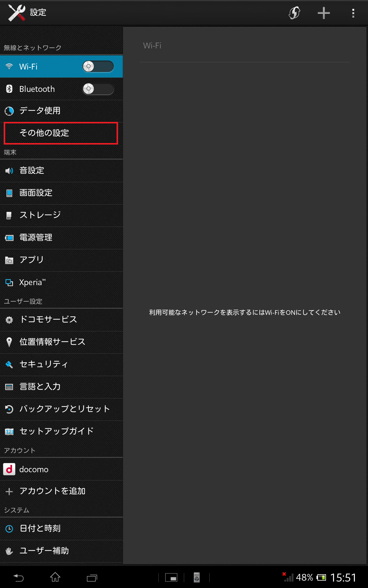Open 言語と入力 settings entry
The image size is (368, 588).
click(x=61, y=387)
